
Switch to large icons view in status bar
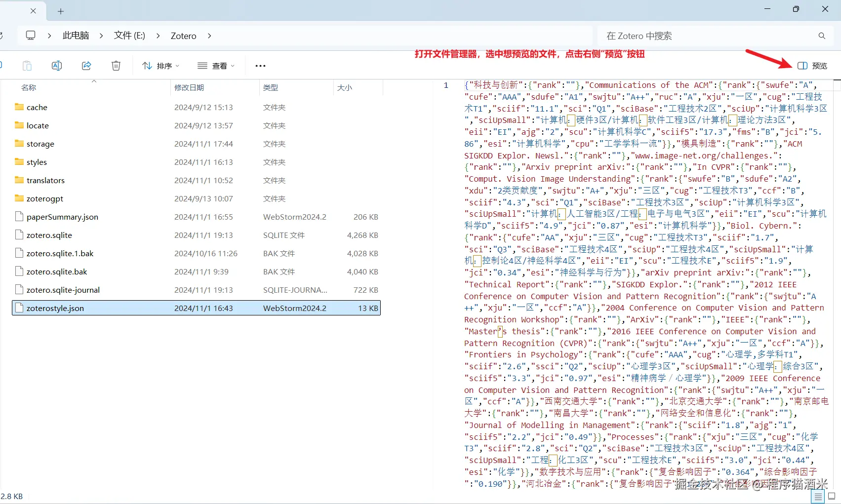click(x=832, y=497)
